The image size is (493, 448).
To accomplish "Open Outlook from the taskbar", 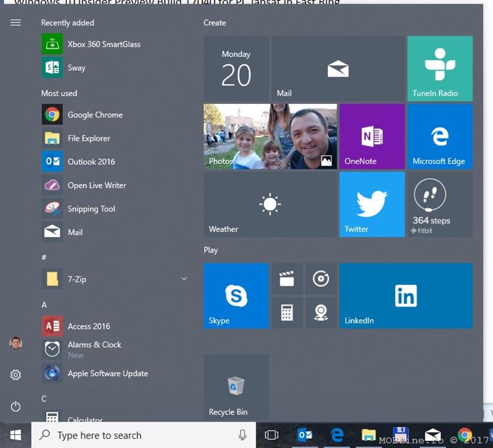I will (x=304, y=435).
